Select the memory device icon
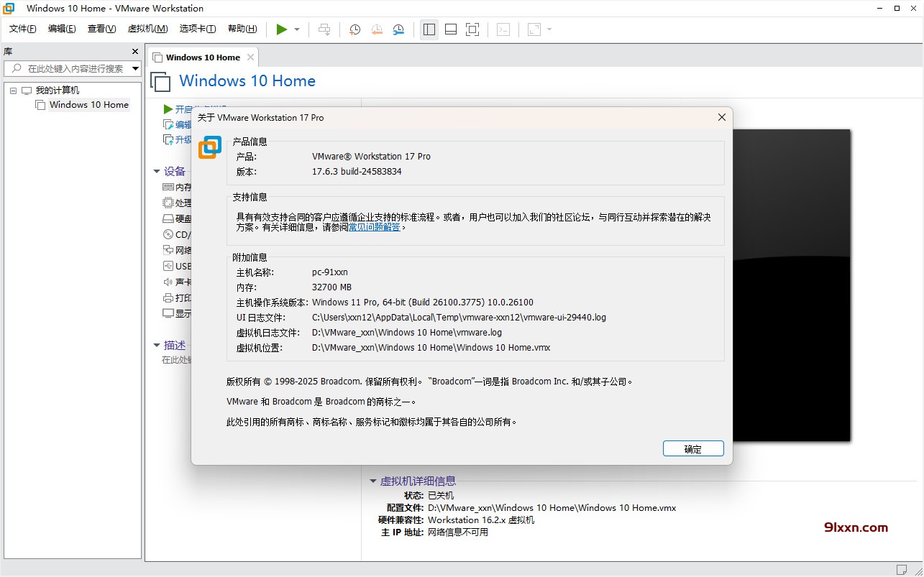Screen dimensions: 924x577 pyautogui.click(x=168, y=187)
